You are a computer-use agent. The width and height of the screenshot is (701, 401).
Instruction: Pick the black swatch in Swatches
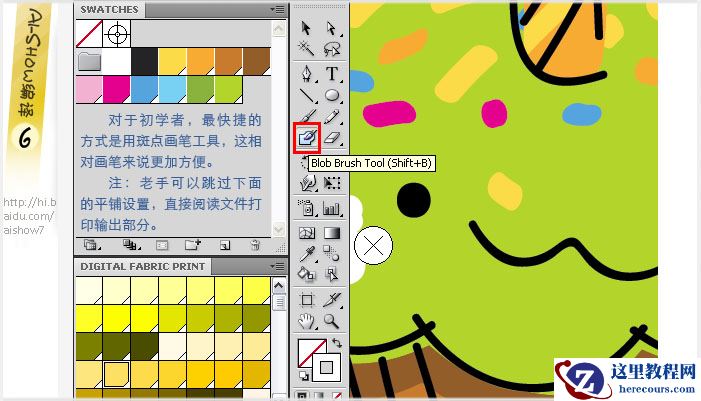tap(144, 62)
